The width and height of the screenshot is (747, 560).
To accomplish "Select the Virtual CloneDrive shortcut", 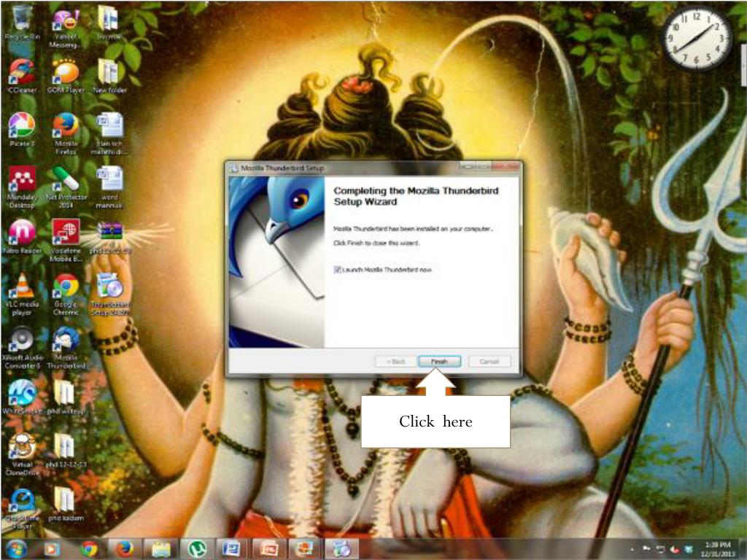I will tap(22, 455).
